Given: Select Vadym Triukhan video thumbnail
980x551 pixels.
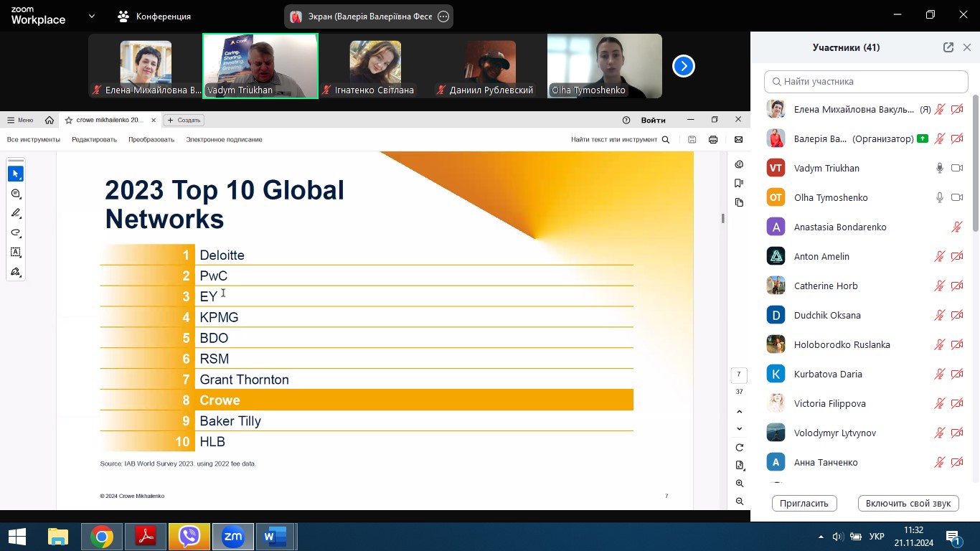Looking at the screenshot, I should (260, 66).
